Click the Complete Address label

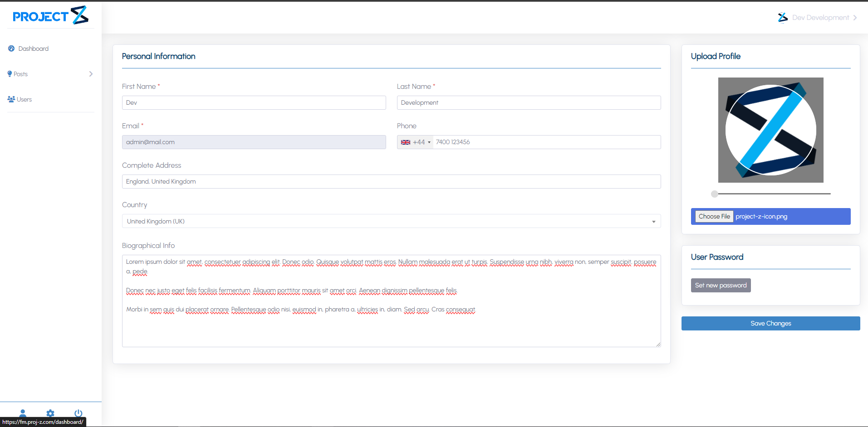[x=152, y=165]
